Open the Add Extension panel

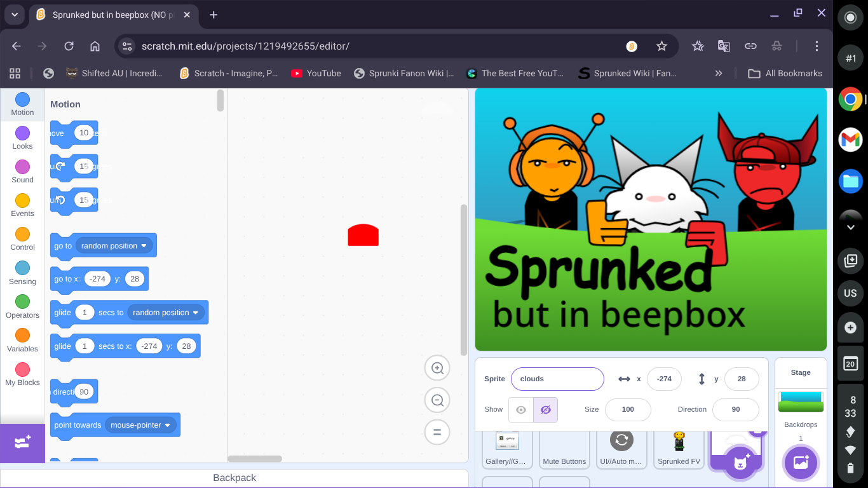(x=22, y=443)
